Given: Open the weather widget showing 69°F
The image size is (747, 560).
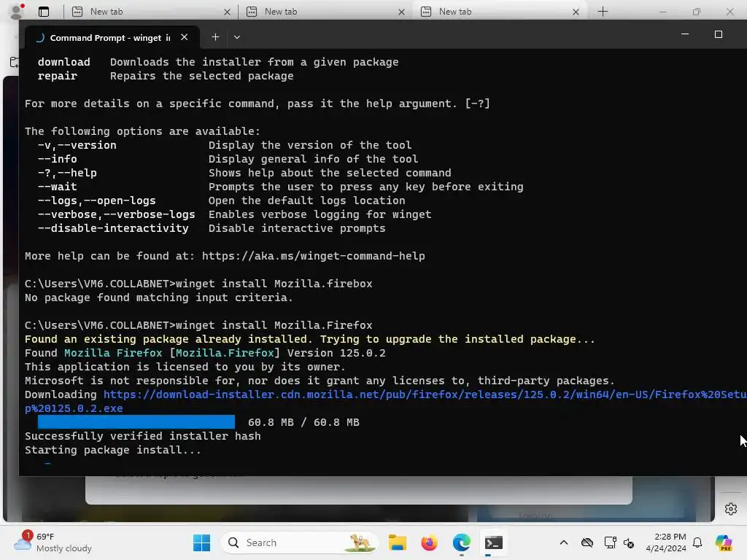Looking at the screenshot, I should click(x=53, y=542).
